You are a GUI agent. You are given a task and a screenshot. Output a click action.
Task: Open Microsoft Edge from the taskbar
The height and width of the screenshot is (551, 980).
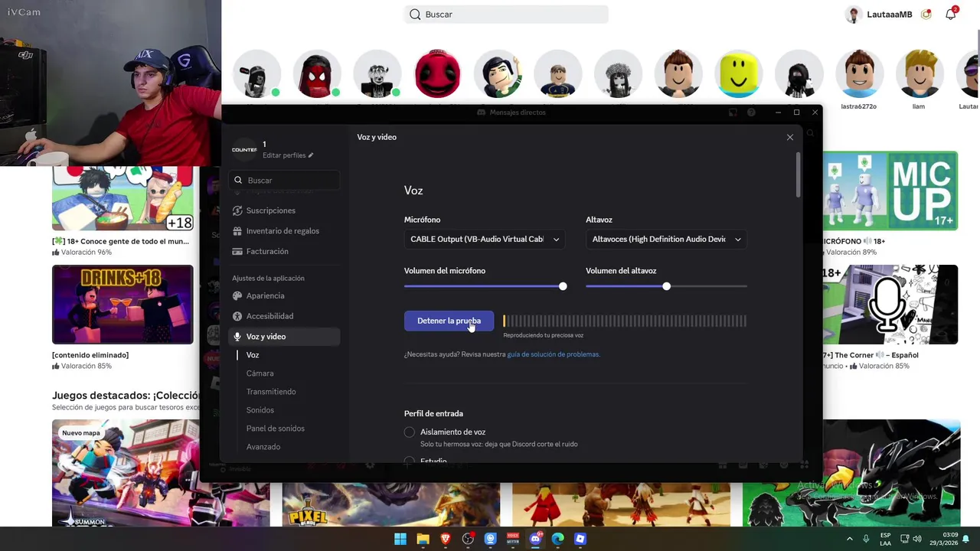coord(557,539)
